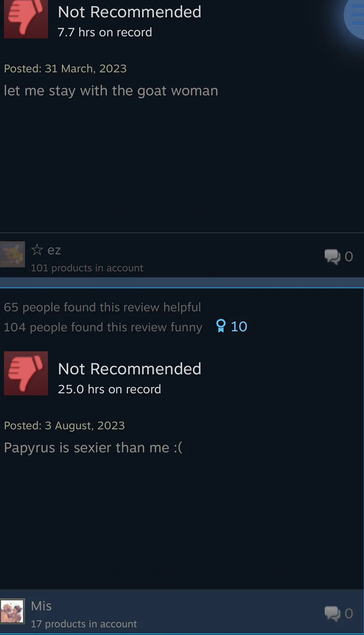Click the 'Posted: 3 August, 2023' date
The width and height of the screenshot is (364, 635).
point(64,426)
